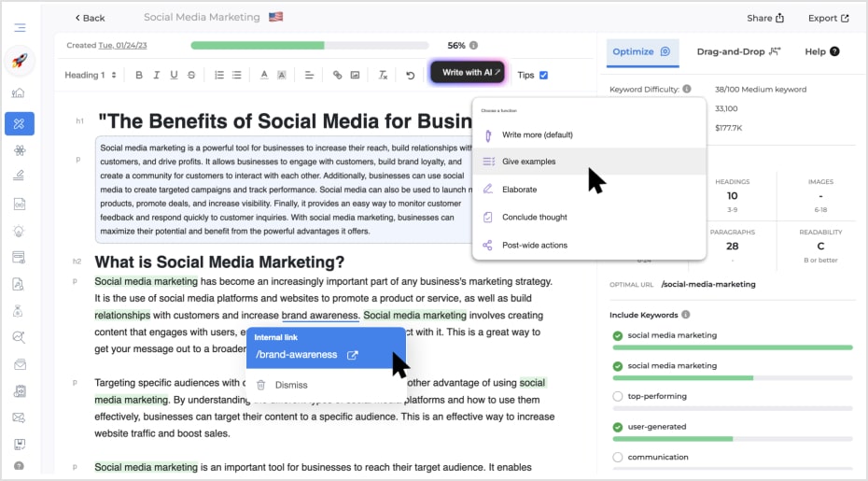The height and width of the screenshot is (481, 868).
Task: Click the content score progress bar
Action: pos(310,46)
